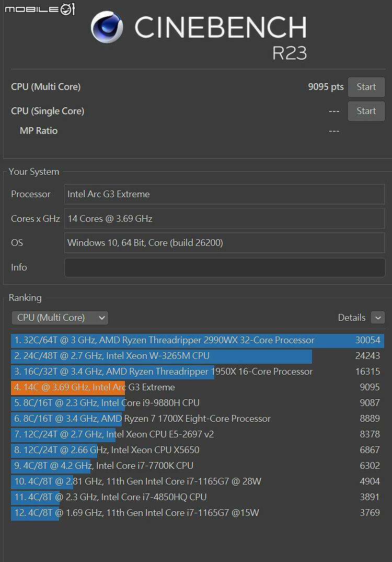Click the OS field Windows 10 64 Bit
Viewport: 392px width, 562px height.
pos(224,243)
